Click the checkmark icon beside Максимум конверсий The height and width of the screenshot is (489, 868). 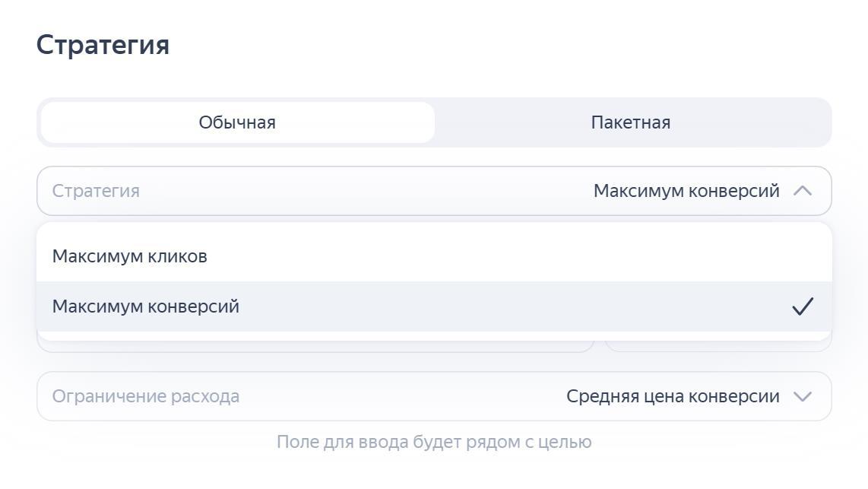point(803,306)
